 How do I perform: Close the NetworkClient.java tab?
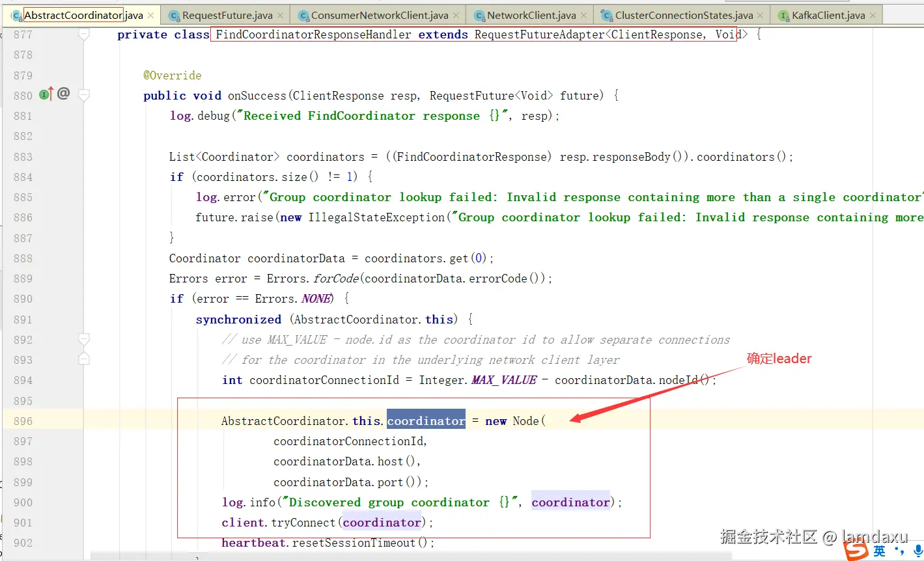(x=584, y=15)
